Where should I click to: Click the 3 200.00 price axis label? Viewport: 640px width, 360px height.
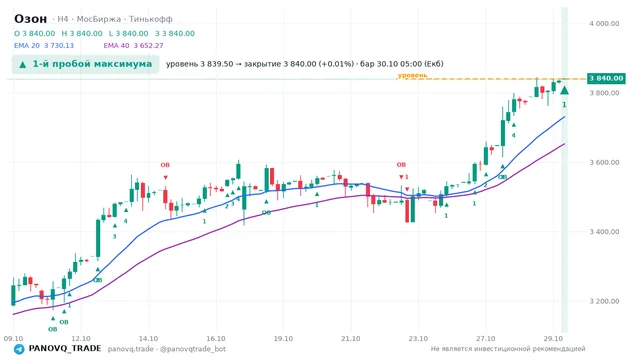point(604,301)
